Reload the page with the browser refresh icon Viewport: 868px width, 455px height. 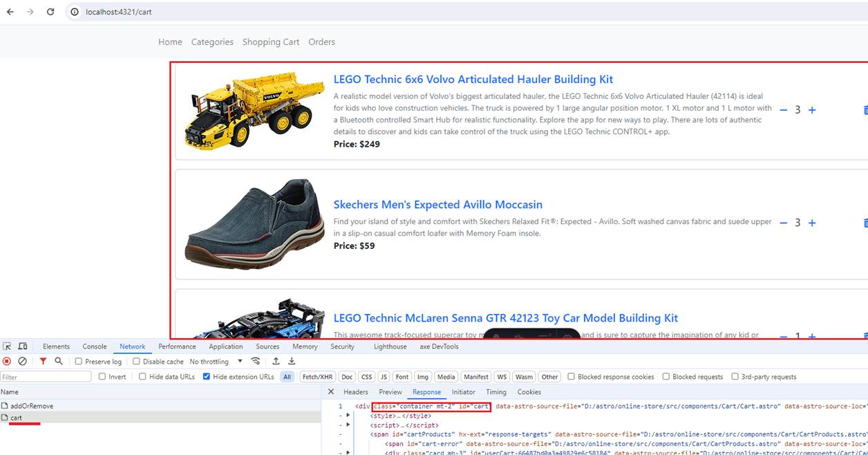[x=50, y=12]
